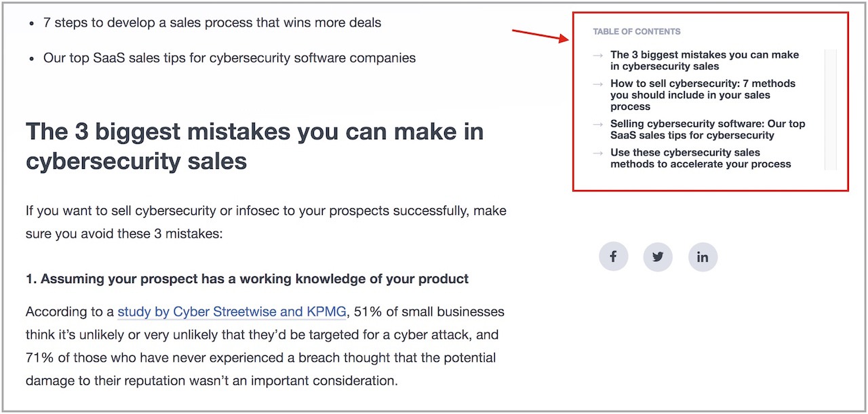The image size is (868, 414).
Task: Open 'Use these cybersecurity sales methods' contents link
Action: 701,158
